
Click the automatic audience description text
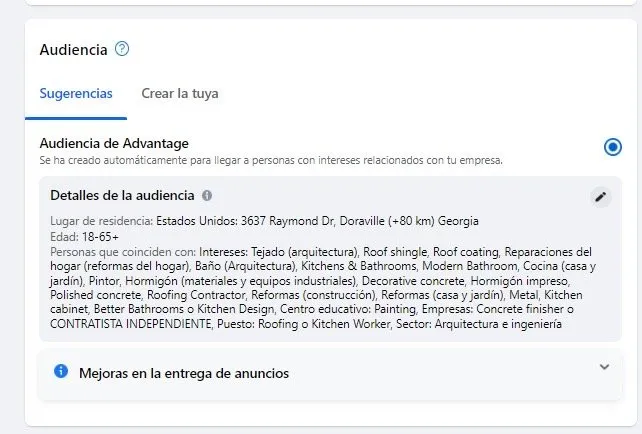[270, 160]
